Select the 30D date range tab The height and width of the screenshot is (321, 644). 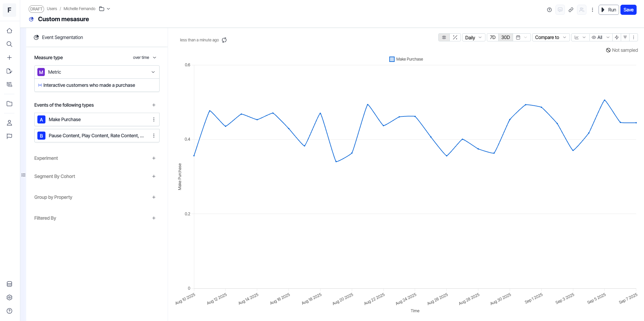point(505,37)
